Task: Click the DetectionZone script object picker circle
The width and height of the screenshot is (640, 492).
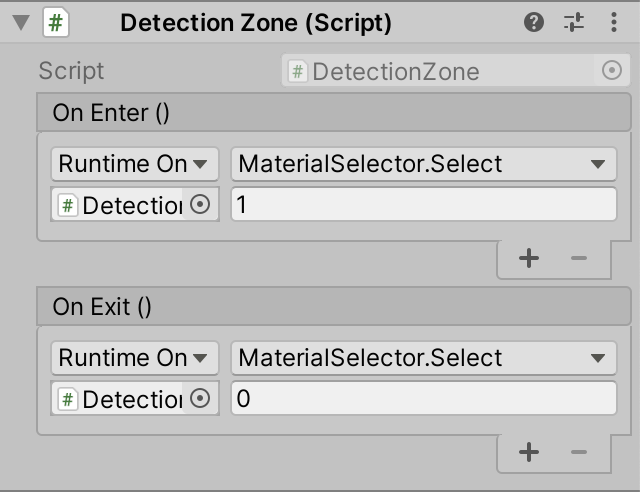Action: coord(612,71)
